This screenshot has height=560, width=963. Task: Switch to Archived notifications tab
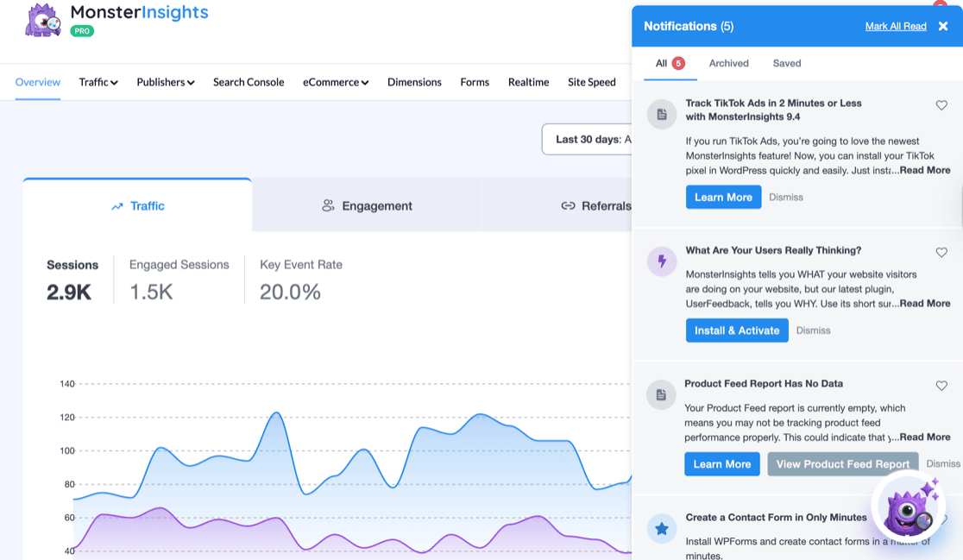click(728, 63)
